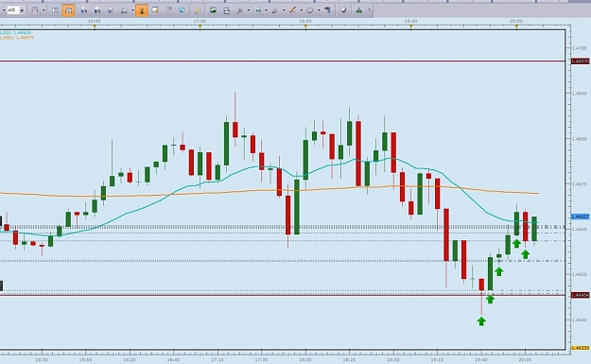Toggle the orange-highlighted panel layout button

(x=68, y=10)
